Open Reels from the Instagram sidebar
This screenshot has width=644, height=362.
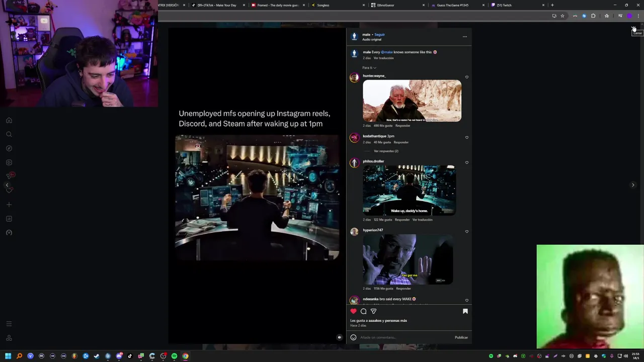point(9,162)
